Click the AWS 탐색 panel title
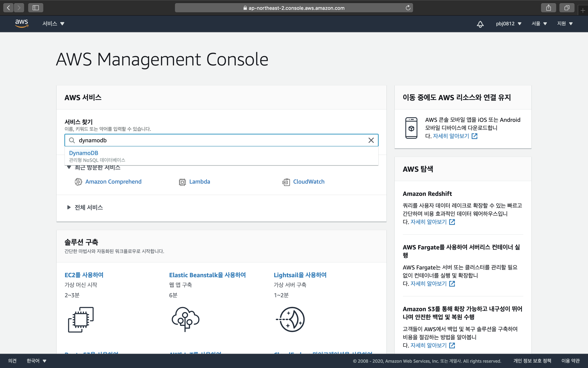This screenshot has height=368, width=588. point(418,169)
